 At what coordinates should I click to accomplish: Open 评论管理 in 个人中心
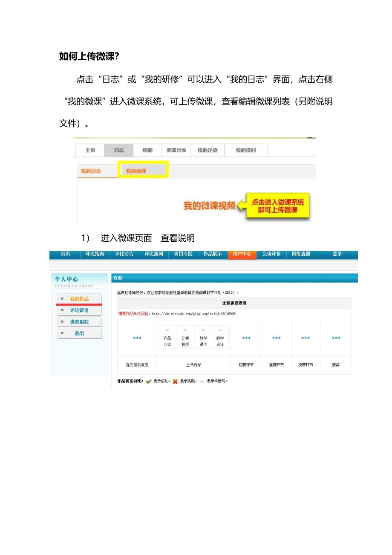point(79,310)
